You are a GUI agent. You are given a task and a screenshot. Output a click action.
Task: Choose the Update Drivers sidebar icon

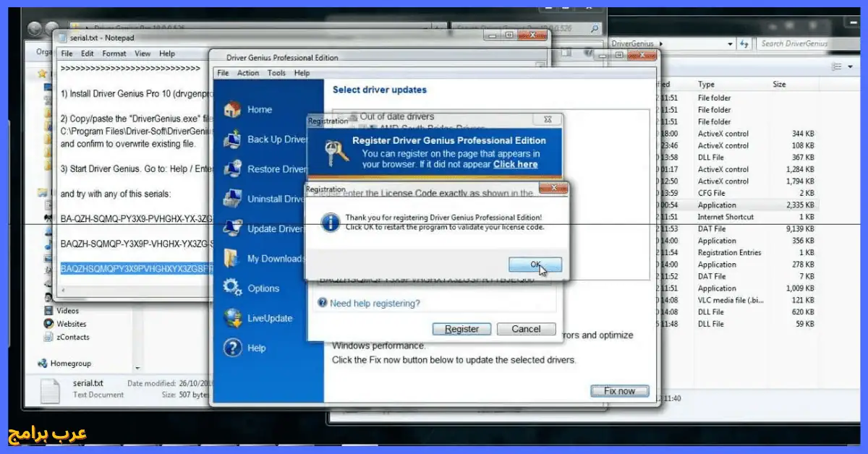point(233,228)
